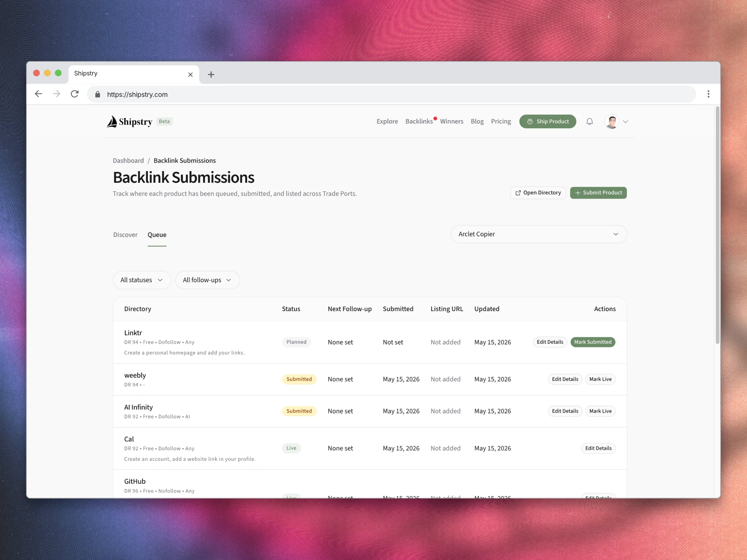Go back to the previous page
Screen dimensions: 747x560
[x=39, y=94]
